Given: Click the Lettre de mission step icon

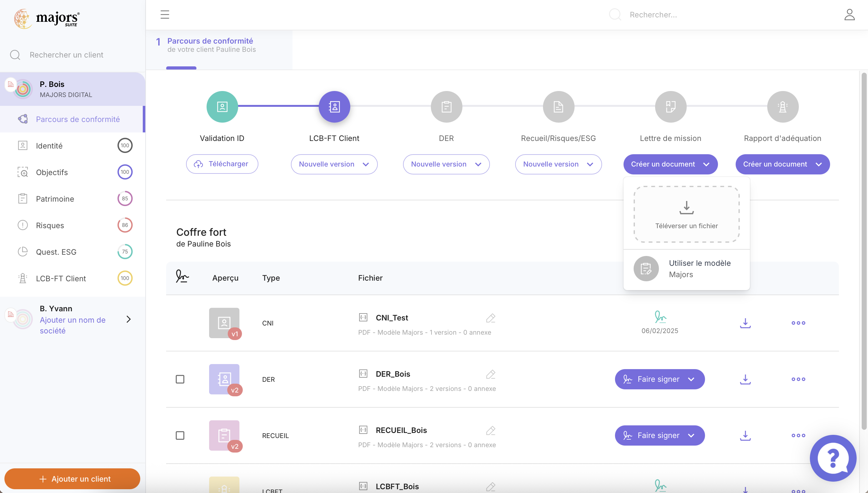Looking at the screenshot, I should point(670,107).
